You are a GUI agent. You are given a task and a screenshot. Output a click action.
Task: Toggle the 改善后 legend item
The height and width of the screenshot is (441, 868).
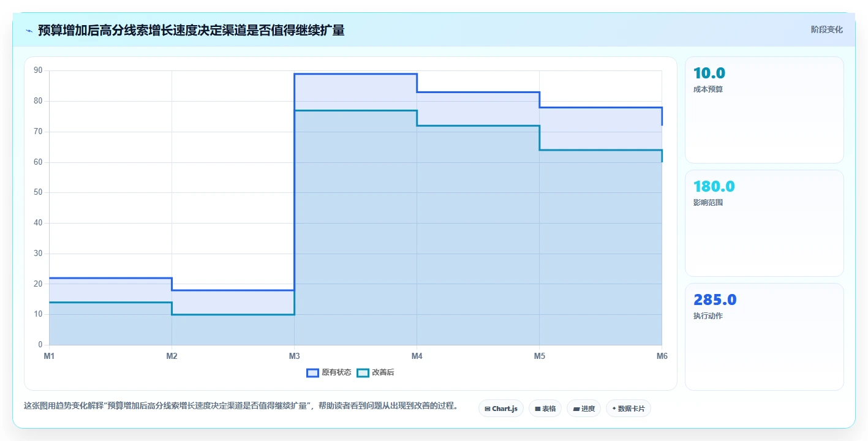[376, 372]
